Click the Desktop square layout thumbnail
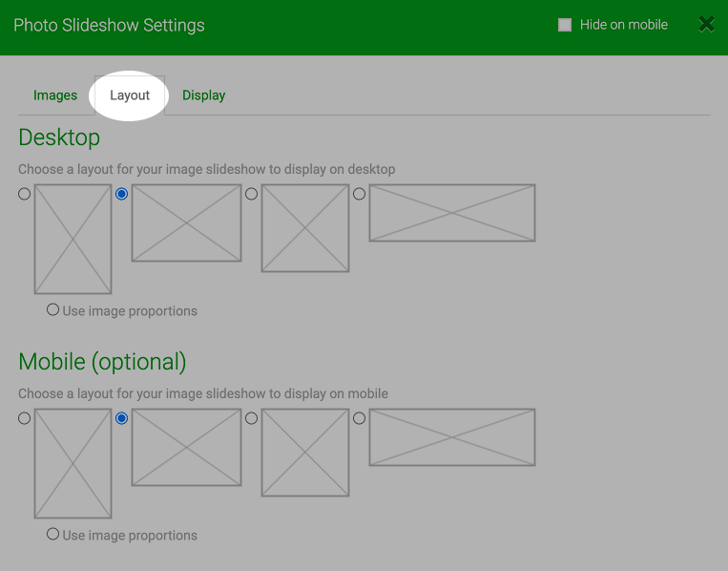 pos(305,228)
